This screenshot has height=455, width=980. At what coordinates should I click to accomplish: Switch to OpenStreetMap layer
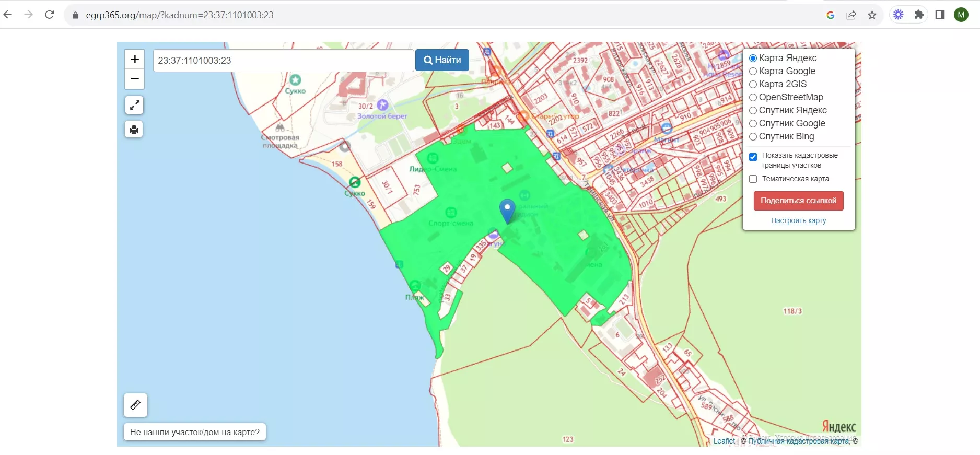753,97
